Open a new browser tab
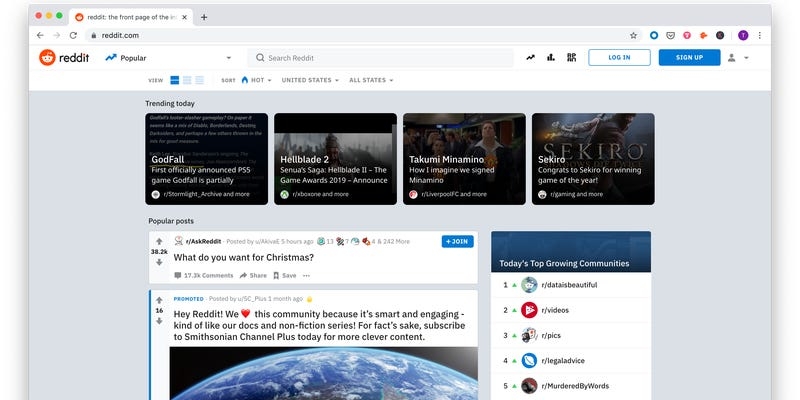The width and height of the screenshot is (800, 400). pos(204,17)
